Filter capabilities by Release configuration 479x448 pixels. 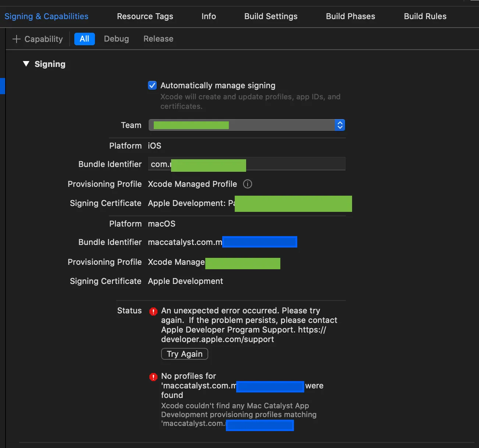(x=158, y=39)
